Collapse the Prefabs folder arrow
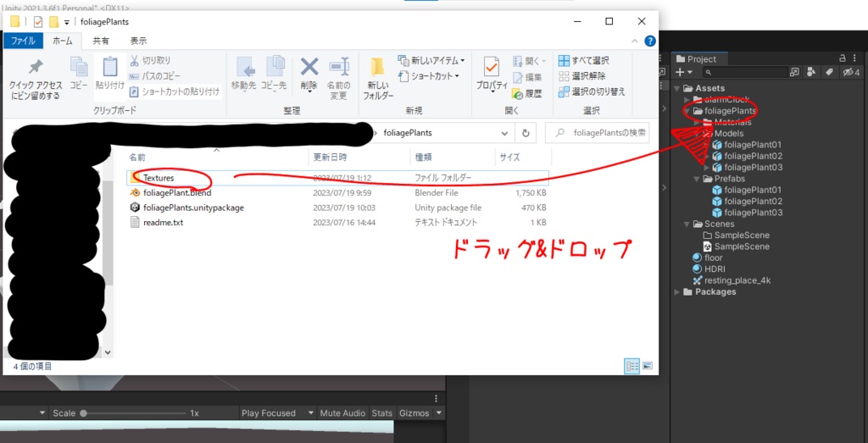This screenshot has height=443, width=868. coord(697,179)
